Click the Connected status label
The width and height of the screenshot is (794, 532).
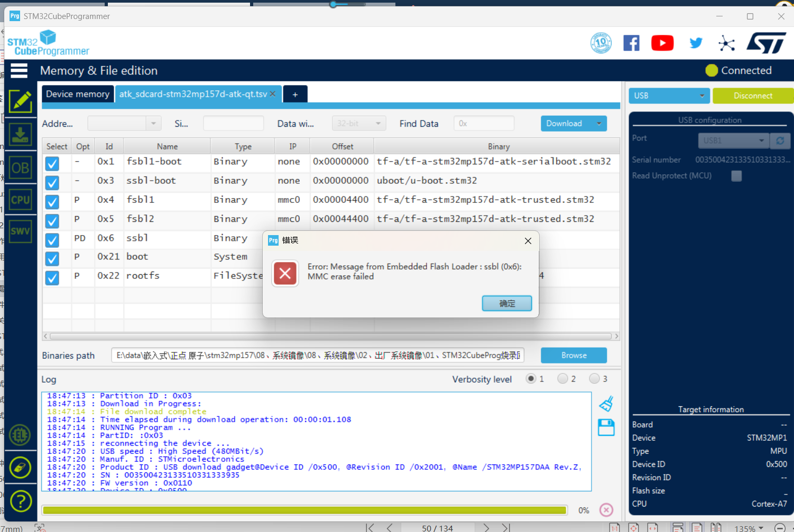click(x=746, y=70)
